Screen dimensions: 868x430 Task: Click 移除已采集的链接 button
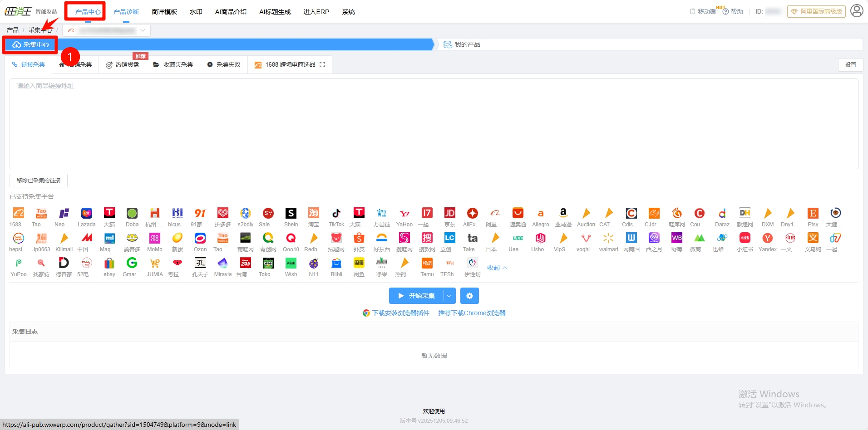(39, 181)
